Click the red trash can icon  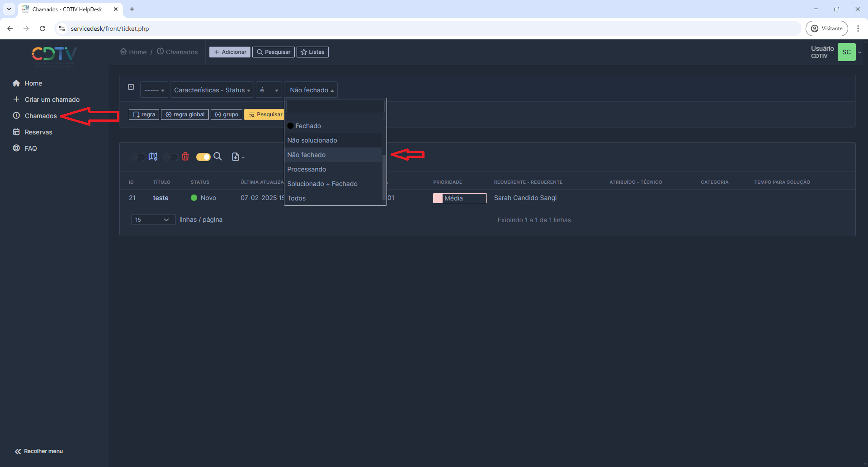pos(185,157)
